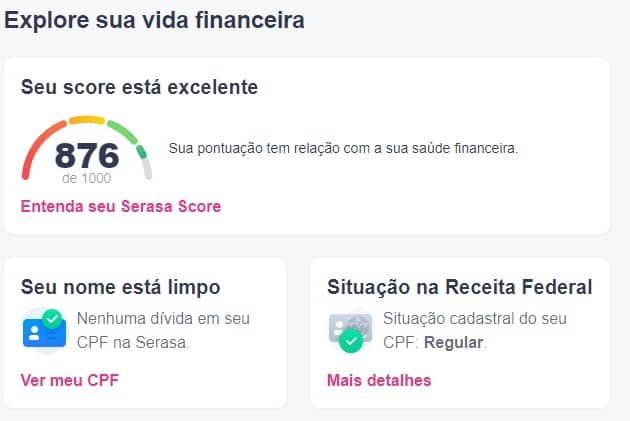The width and height of the screenshot is (630, 421).
Task: Click the green check badge under Receita Federal
Action: pos(351,341)
